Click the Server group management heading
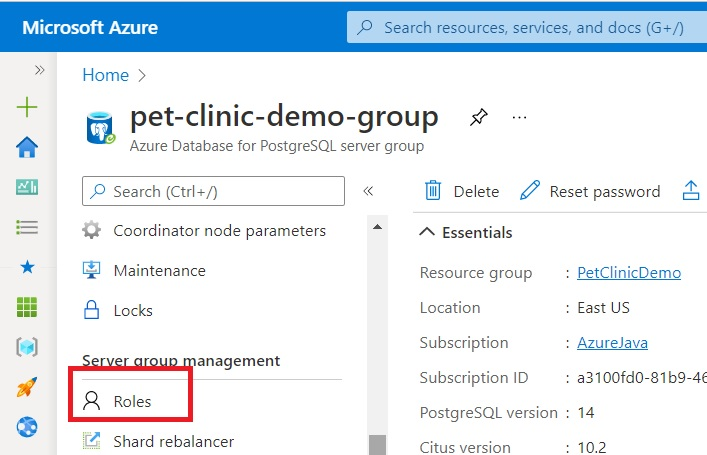 (181, 361)
